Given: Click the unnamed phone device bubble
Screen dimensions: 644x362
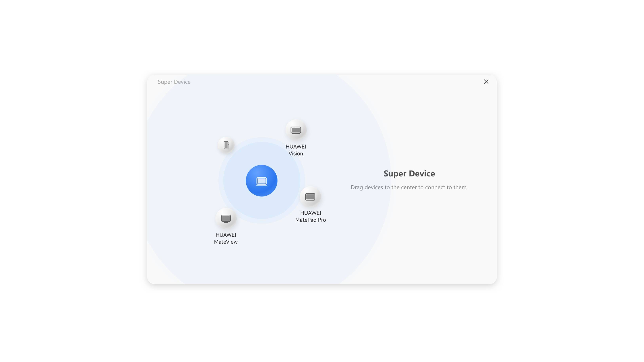Looking at the screenshot, I should [226, 145].
